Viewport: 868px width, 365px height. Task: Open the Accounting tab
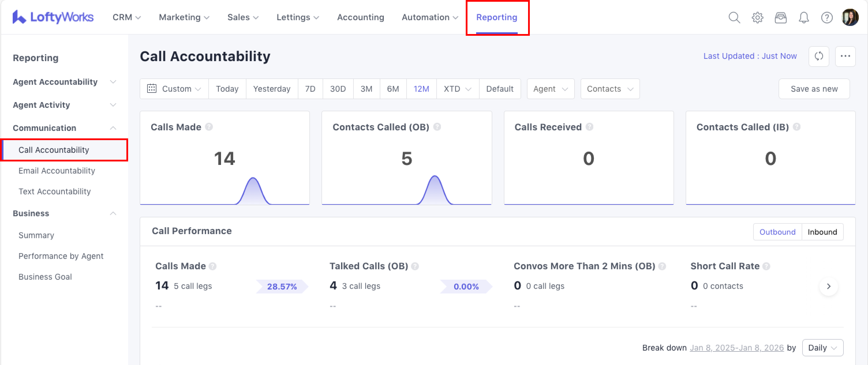point(360,17)
